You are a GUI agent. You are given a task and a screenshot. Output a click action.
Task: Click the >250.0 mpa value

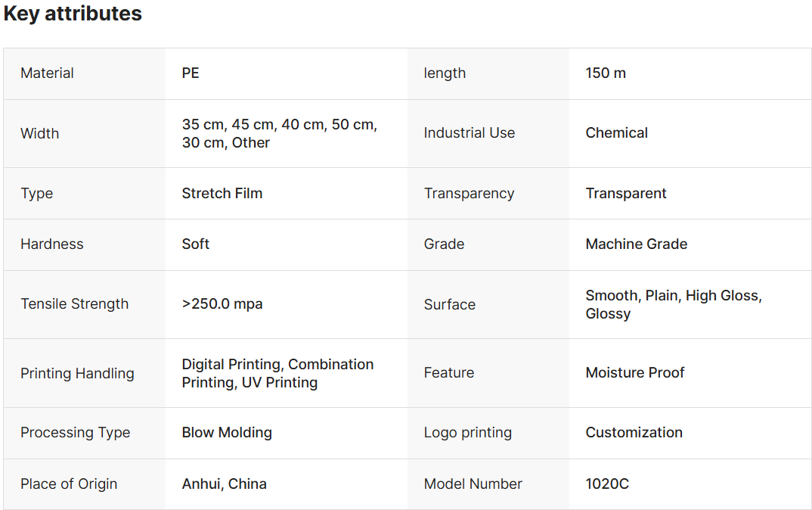[222, 304]
